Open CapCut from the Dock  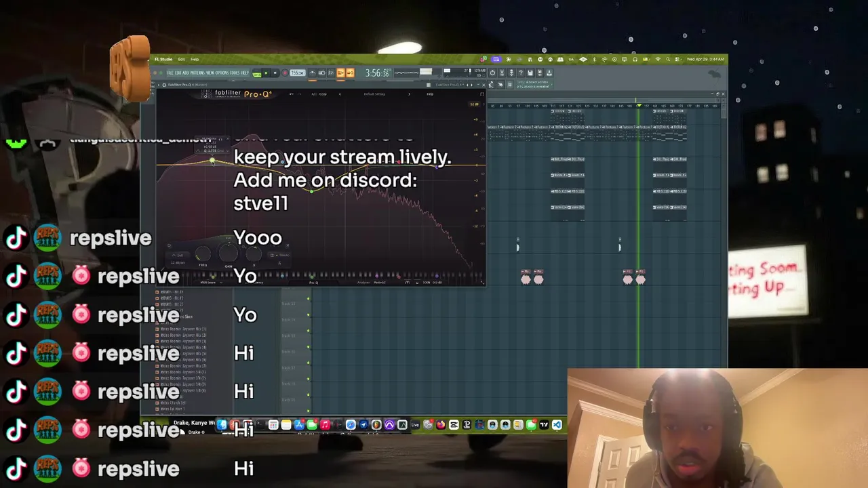click(x=454, y=425)
